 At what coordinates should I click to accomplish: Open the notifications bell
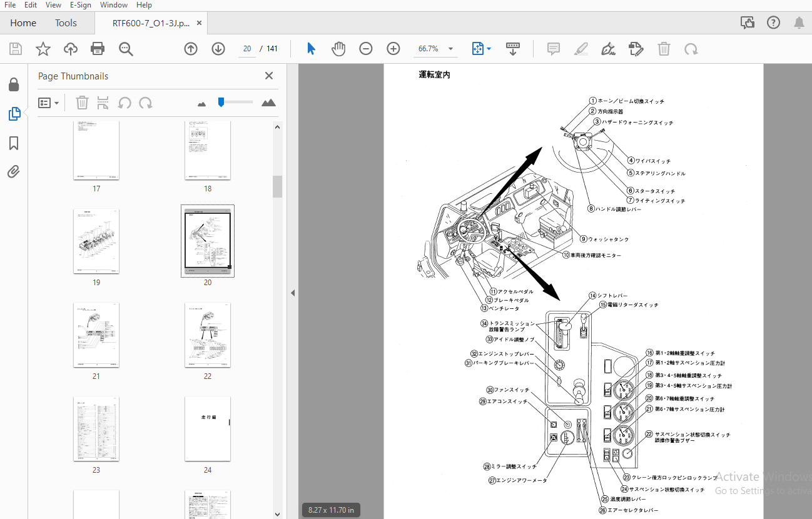click(x=799, y=23)
